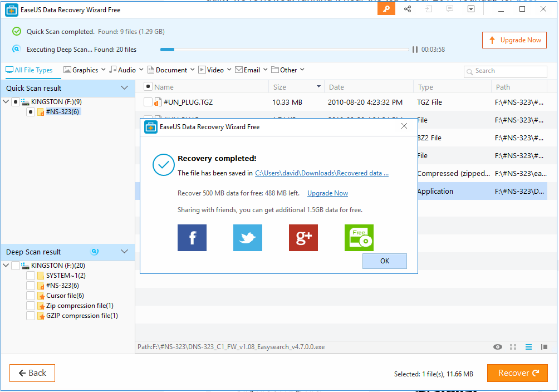
Task: Filter by Graphics file type
Action: pos(81,70)
